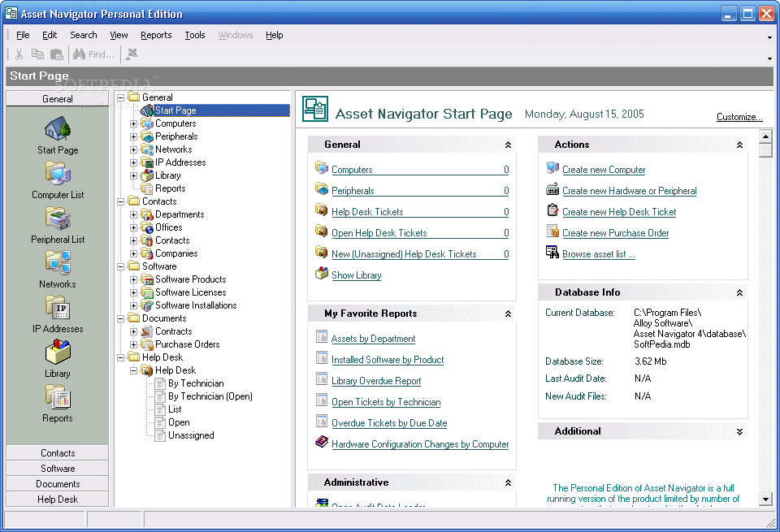The height and width of the screenshot is (532, 780).
Task: Click the scroll up arrow on Start Page
Action: [765, 136]
